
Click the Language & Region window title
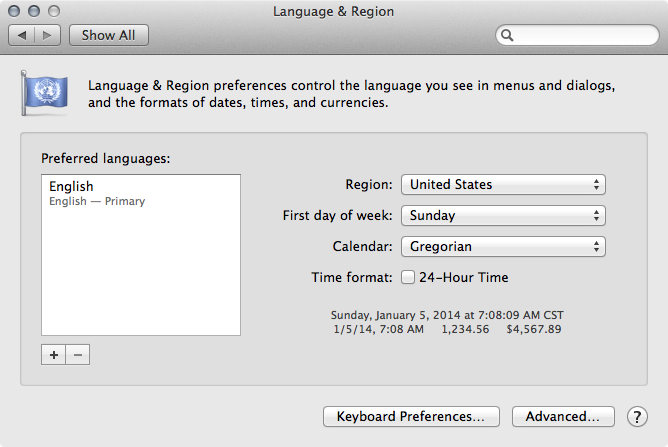point(334,12)
